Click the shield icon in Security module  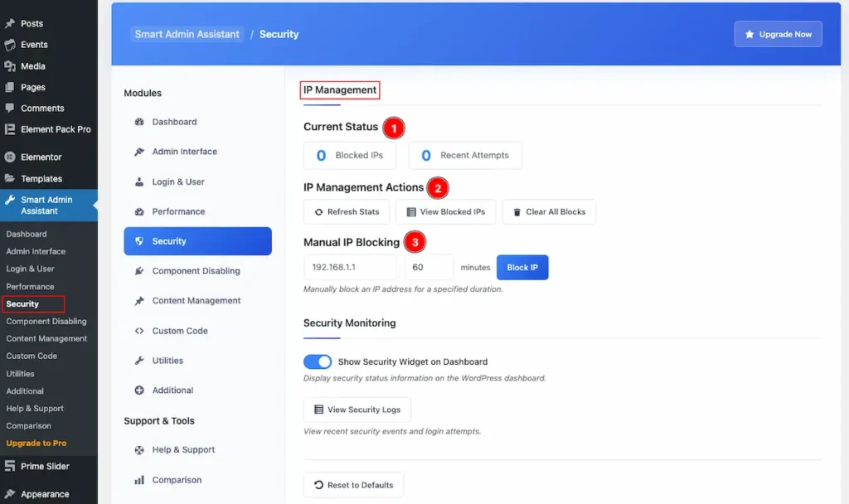[139, 241]
